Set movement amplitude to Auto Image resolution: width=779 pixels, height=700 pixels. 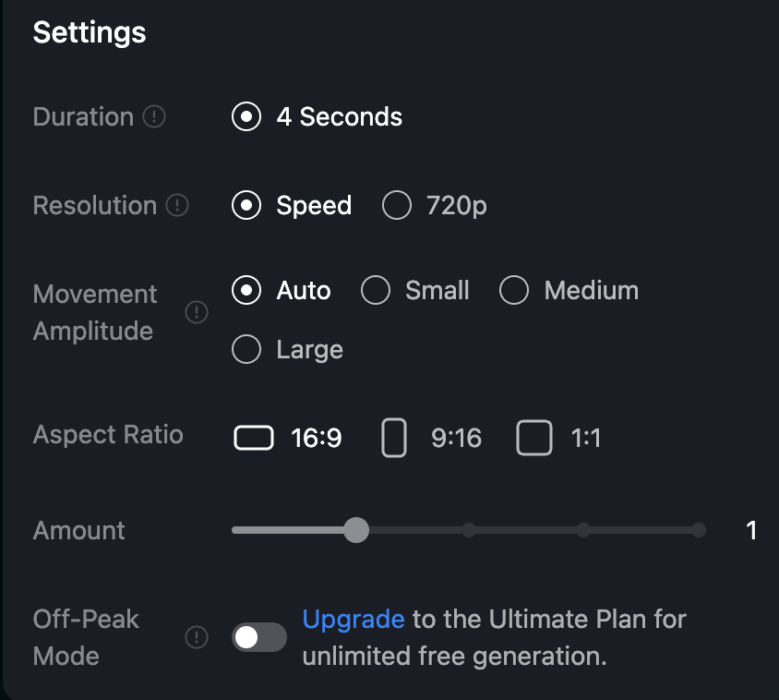click(x=246, y=291)
